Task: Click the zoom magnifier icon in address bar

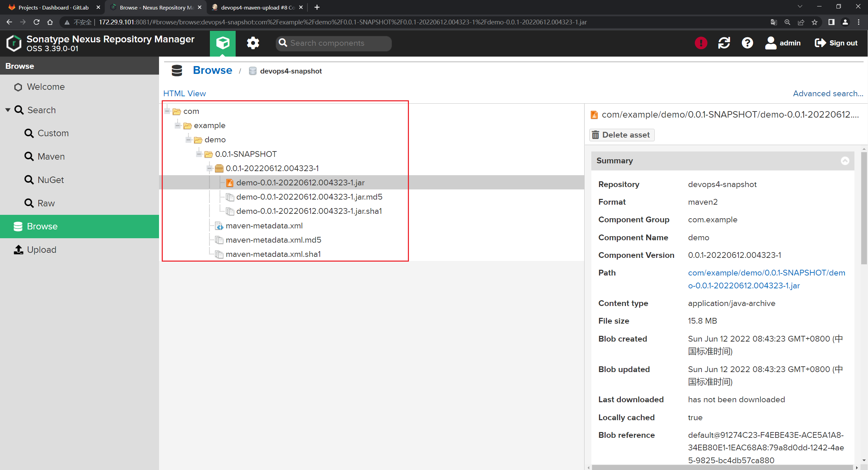Action: point(787,22)
